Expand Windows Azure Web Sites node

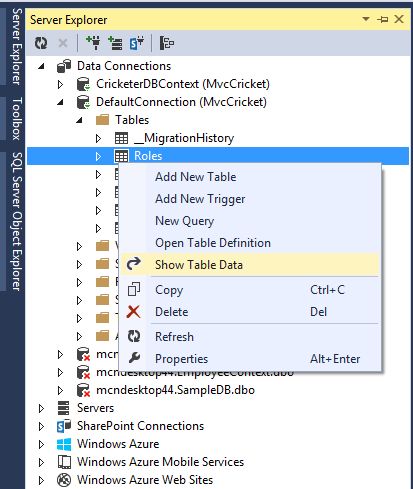[41, 480]
